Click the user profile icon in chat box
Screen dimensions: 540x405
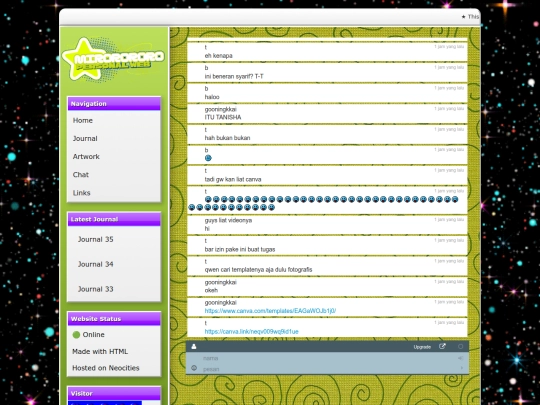194,346
